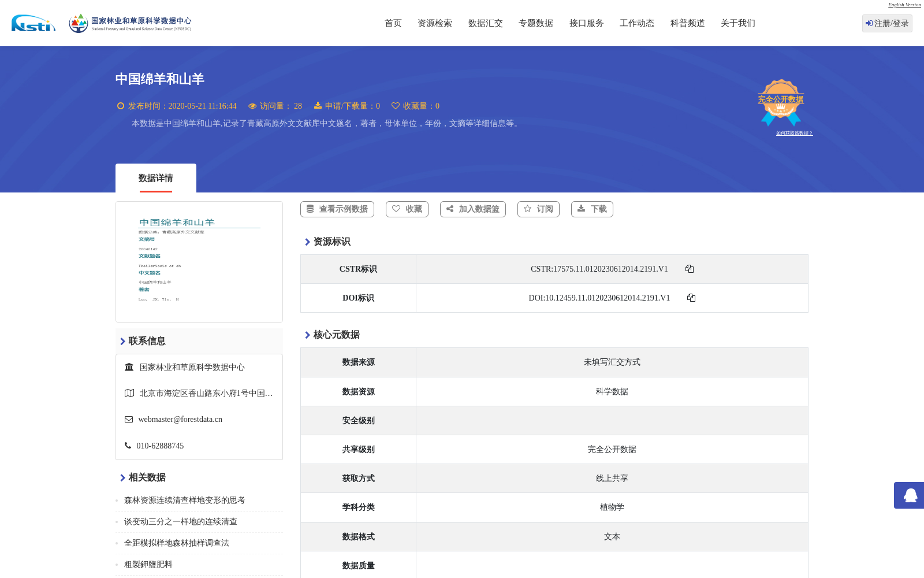
Task: Click the NSTI logo
Action: click(33, 23)
